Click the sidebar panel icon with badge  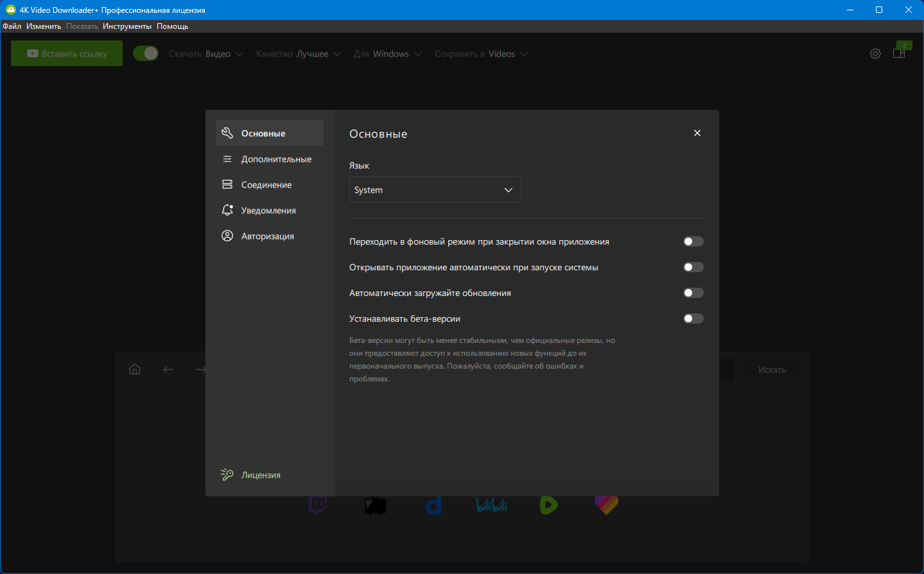pyautogui.click(x=899, y=53)
